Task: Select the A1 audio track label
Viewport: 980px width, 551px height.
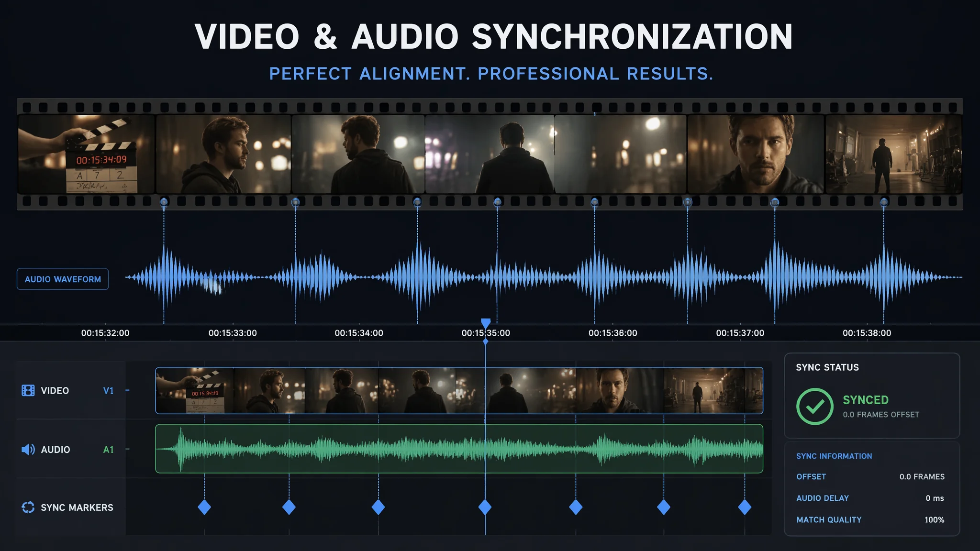Action: point(109,450)
